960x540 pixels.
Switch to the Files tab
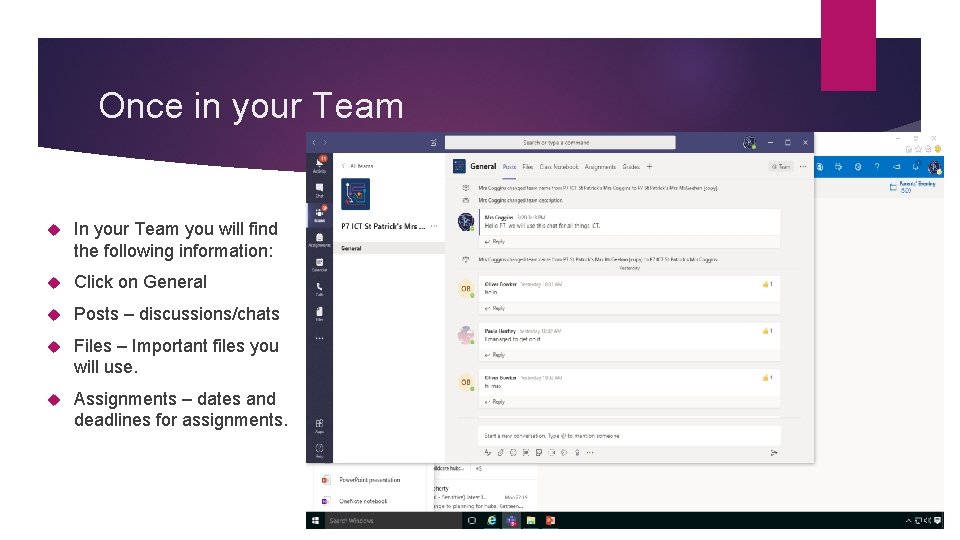528,167
